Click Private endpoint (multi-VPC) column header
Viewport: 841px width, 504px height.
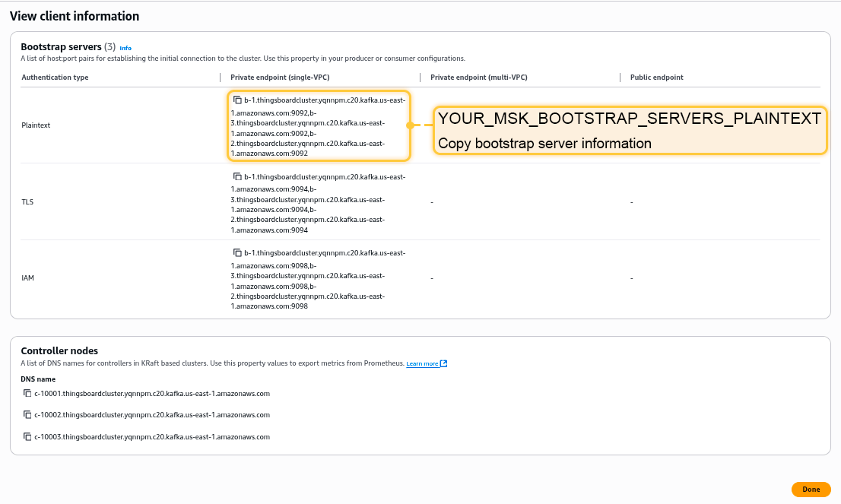[x=478, y=78]
